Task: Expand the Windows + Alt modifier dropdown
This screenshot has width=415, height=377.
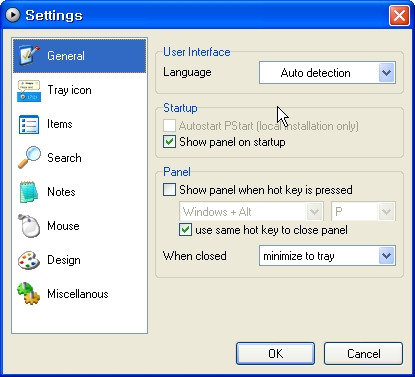Action: click(251, 211)
